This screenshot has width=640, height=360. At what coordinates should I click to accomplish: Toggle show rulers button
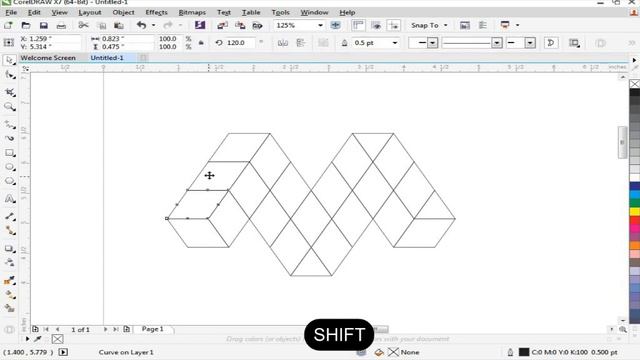click(x=358, y=25)
